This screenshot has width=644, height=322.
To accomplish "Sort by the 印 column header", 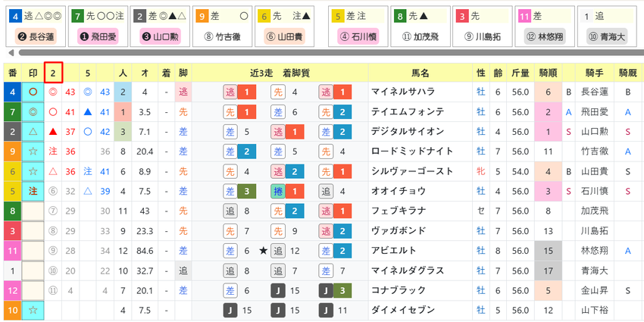I will click(33, 73).
